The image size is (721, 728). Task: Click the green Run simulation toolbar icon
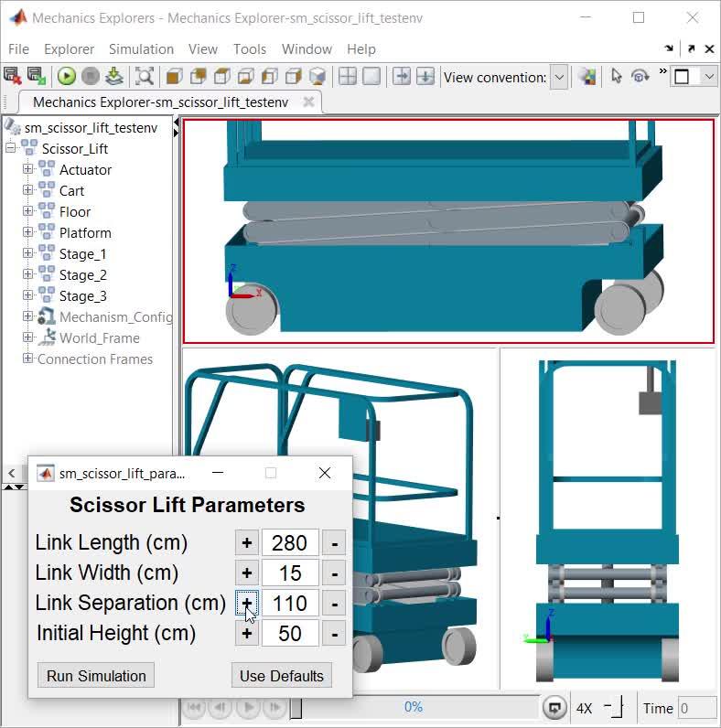tap(67, 77)
